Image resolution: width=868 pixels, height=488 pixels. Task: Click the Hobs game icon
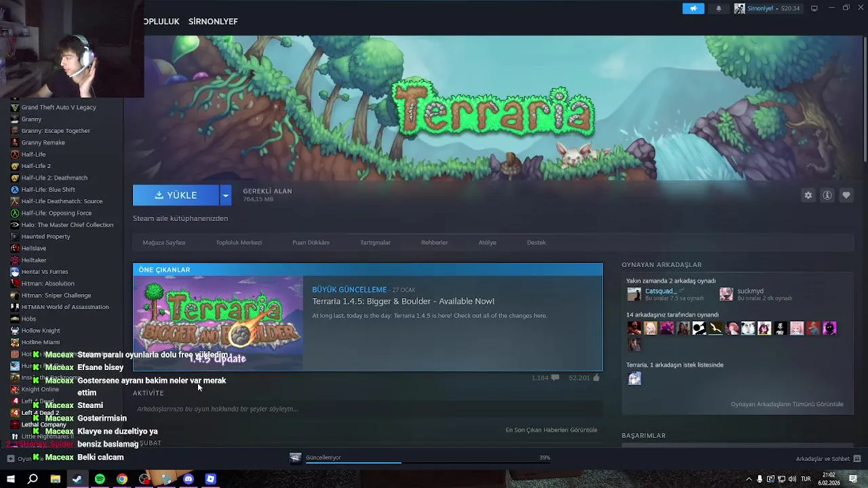(15, 319)
